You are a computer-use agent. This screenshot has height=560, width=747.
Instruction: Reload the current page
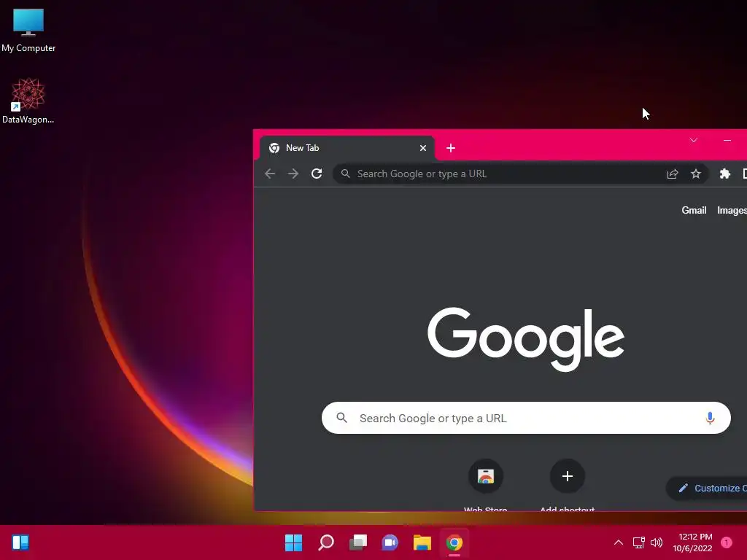[x=317, y=174]
